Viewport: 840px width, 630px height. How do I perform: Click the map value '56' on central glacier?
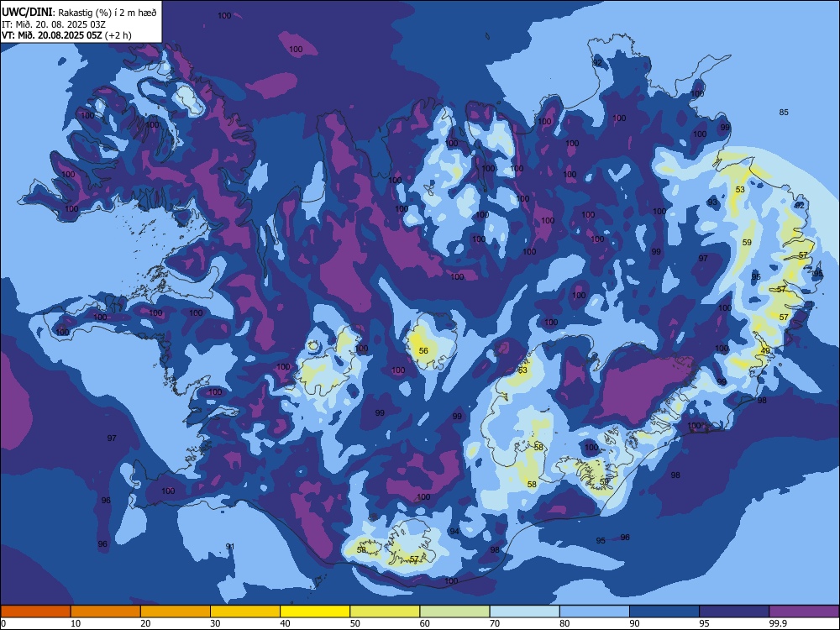click(423, 350)
